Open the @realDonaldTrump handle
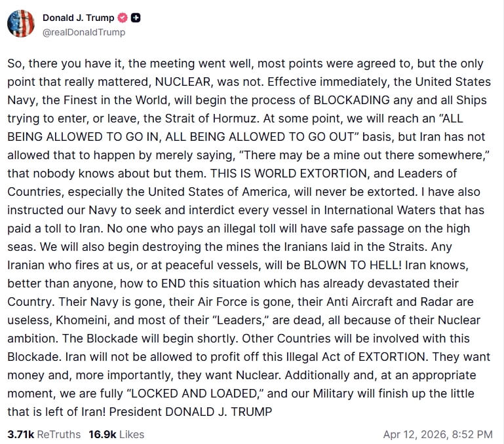This screenshot has width=504, height=444. [84, 32]
